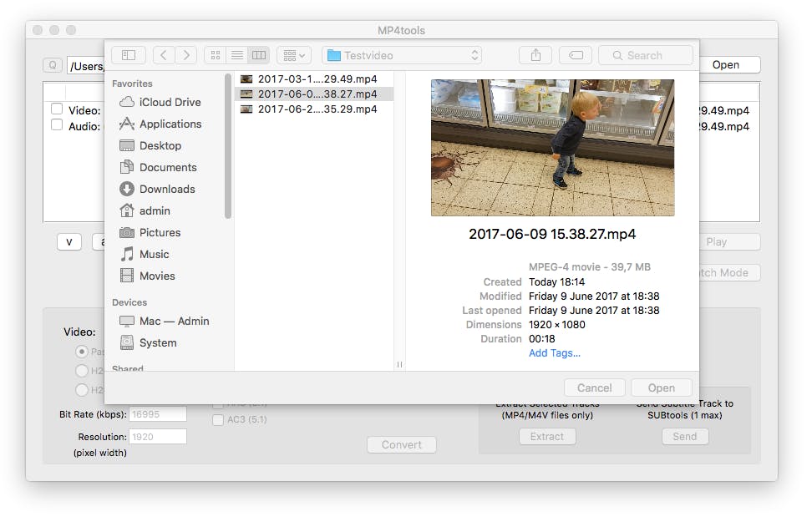Click the Share icon in toolbar

[535, 55]
